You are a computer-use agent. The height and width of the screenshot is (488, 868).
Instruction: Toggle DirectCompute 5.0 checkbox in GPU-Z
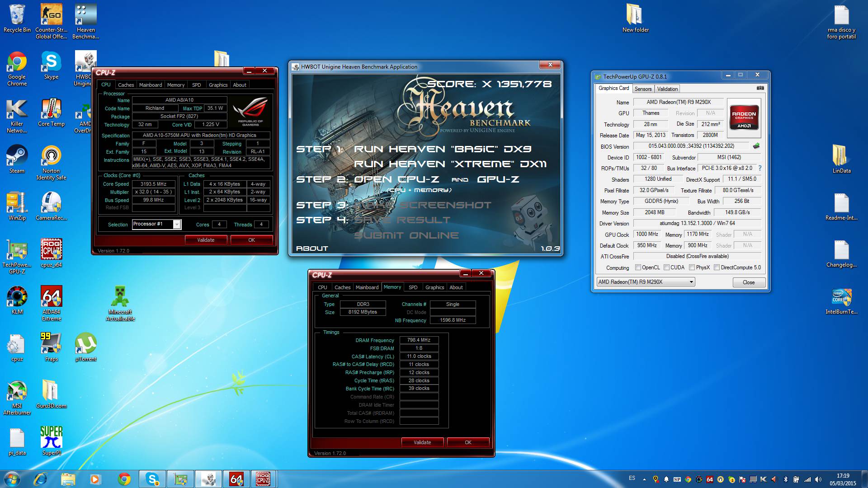pos(717,267)
